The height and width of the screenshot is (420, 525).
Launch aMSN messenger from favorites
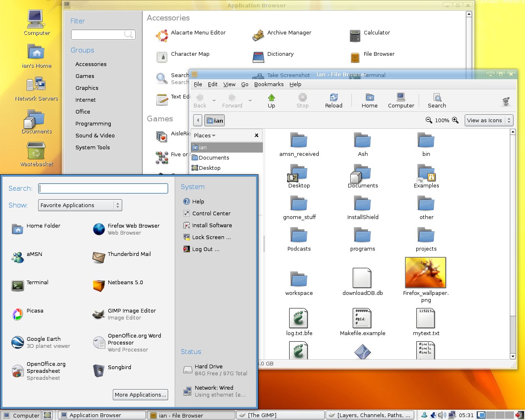pos(18,257)
